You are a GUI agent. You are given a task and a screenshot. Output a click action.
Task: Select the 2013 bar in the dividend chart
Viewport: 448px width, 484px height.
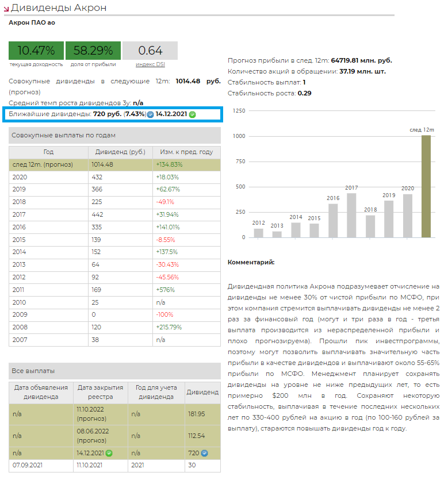click(x=277, y=235)
